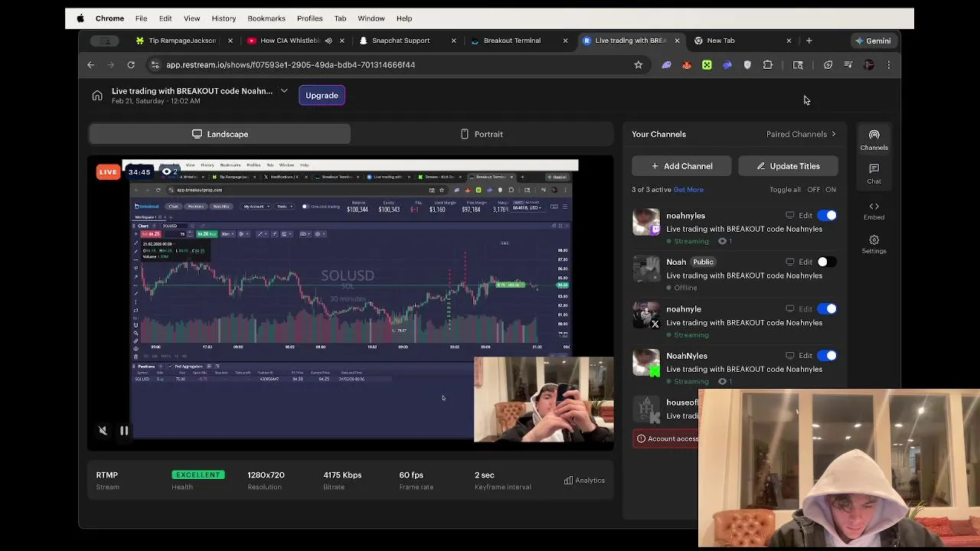View site information icon in address bar
Image resolution: width=980 pixels, height=551 pixels.
point(155,65)
